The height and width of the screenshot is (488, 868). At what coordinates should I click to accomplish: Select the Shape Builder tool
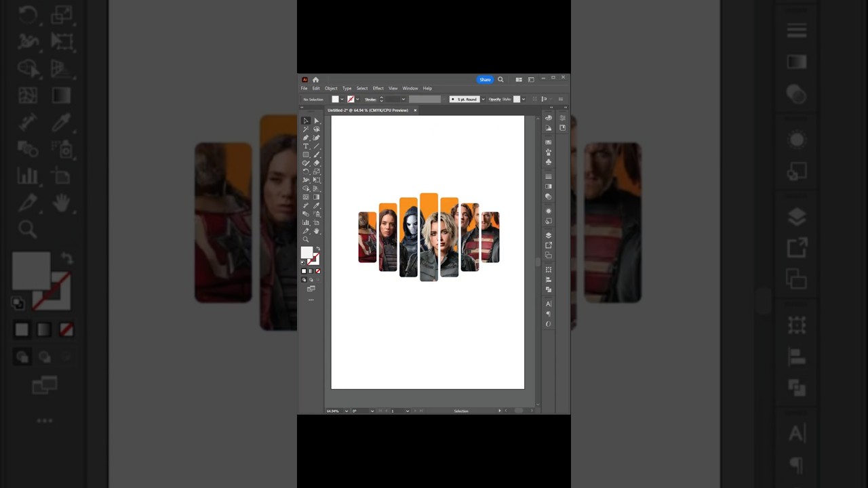pyautogui.click(x=306, y=188)
